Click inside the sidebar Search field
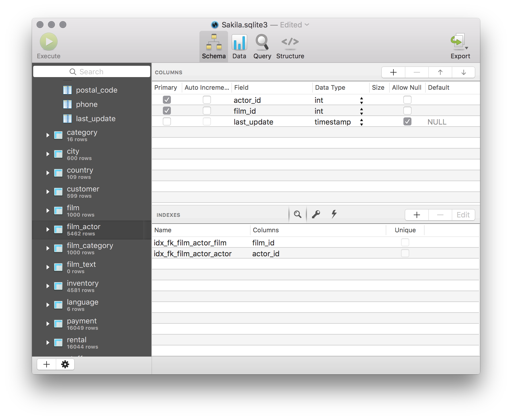The image size is (512, 420). click(91, 71)
